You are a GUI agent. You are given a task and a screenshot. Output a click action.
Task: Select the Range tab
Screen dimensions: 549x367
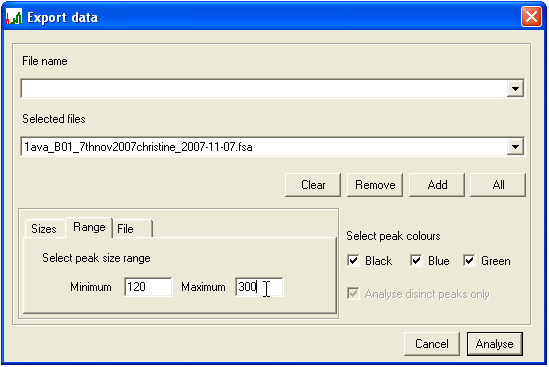pos(89,227)
